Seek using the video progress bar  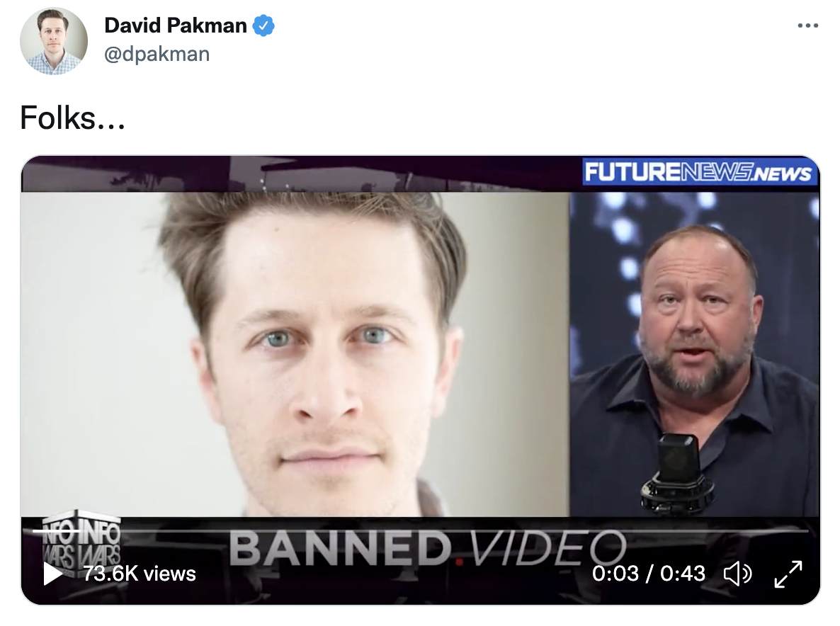pyautogui.click(x=421, y=530)
